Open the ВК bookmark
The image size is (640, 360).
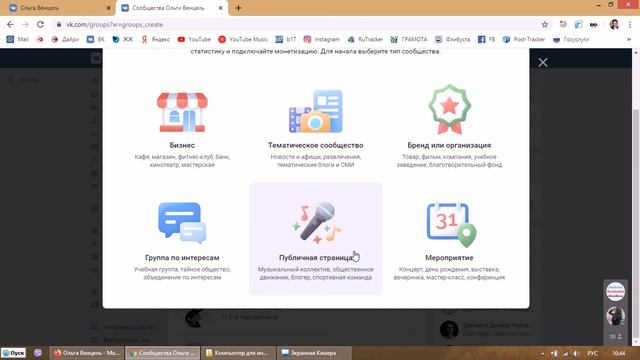coord(96,39)
